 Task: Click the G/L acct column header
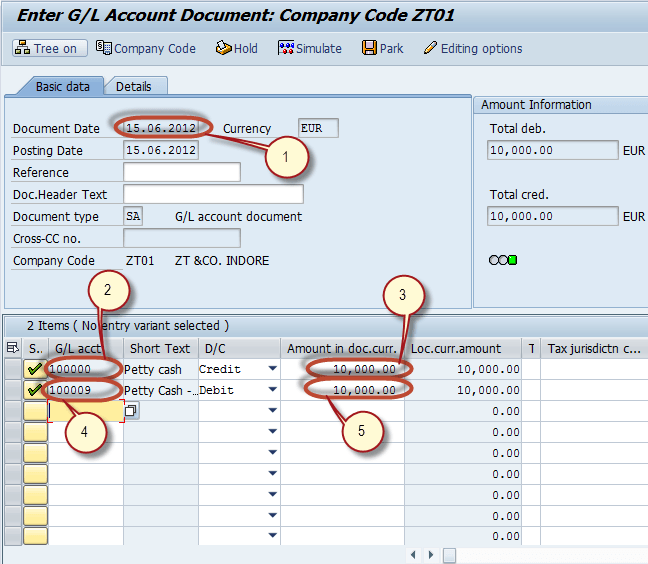(79, 348)
